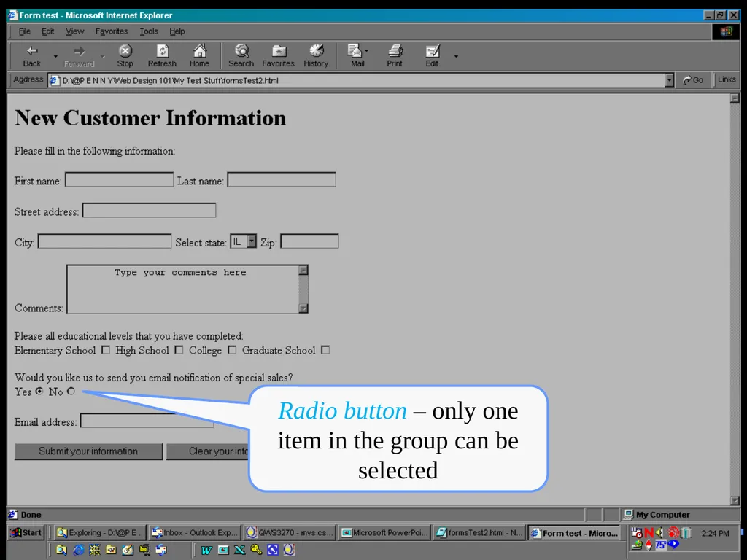The width and height of the screenshot is (747, 560).
Task: Check the Elementary School checkbox
Action: pyautogui.click(x=106, y=350)
